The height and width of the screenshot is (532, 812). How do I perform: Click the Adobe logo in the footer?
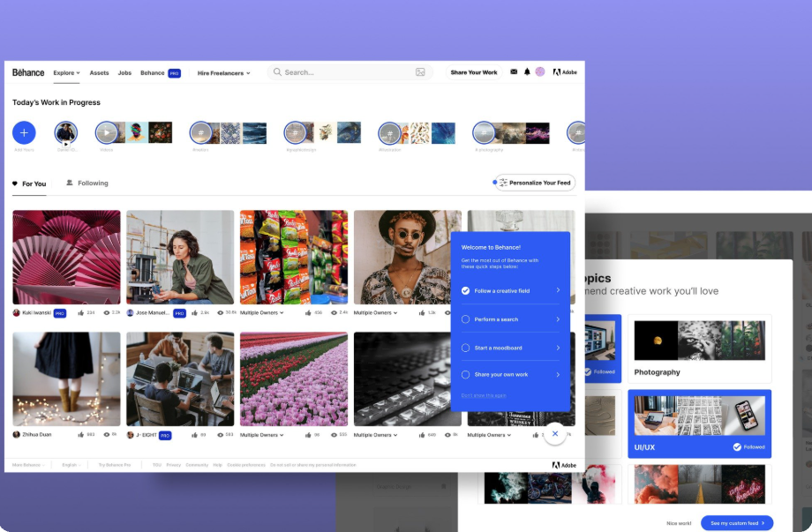pyautogui.click(x=564, y=465)
